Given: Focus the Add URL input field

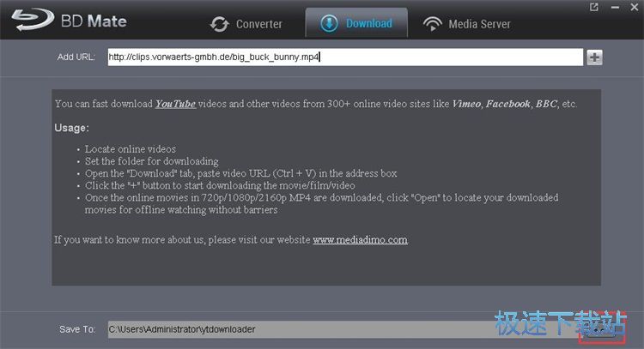Looking at the screenshot, I should click(345, 57).
